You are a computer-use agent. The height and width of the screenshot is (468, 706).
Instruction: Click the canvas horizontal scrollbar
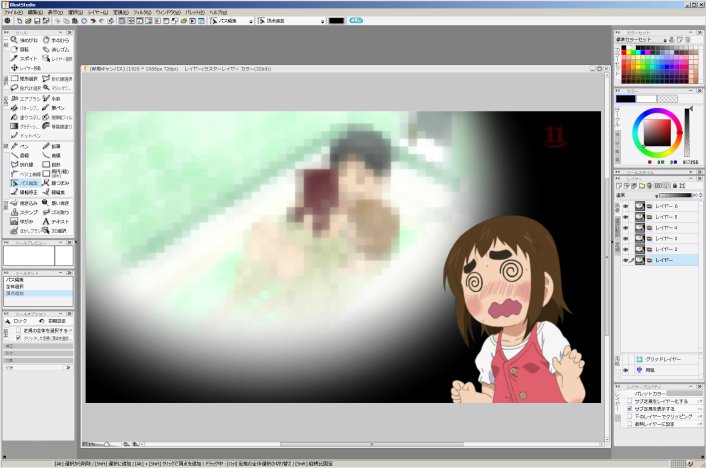pos(371,444)
